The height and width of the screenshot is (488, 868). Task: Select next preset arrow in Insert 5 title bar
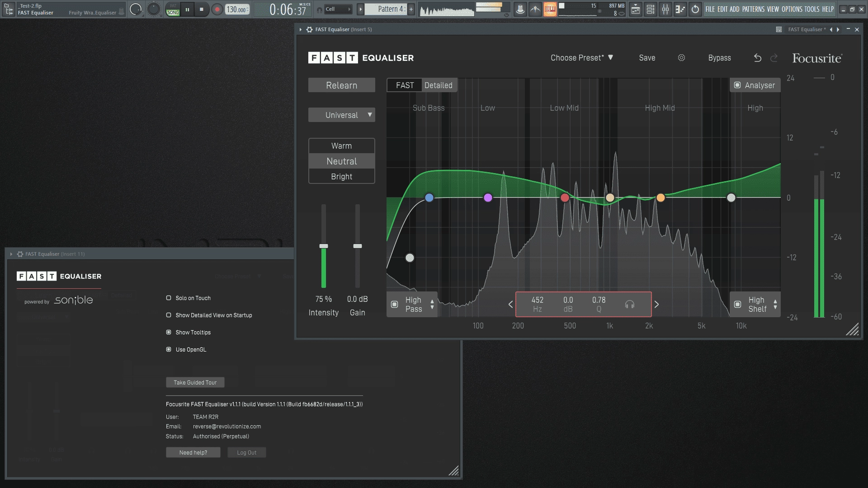(838, 29)
